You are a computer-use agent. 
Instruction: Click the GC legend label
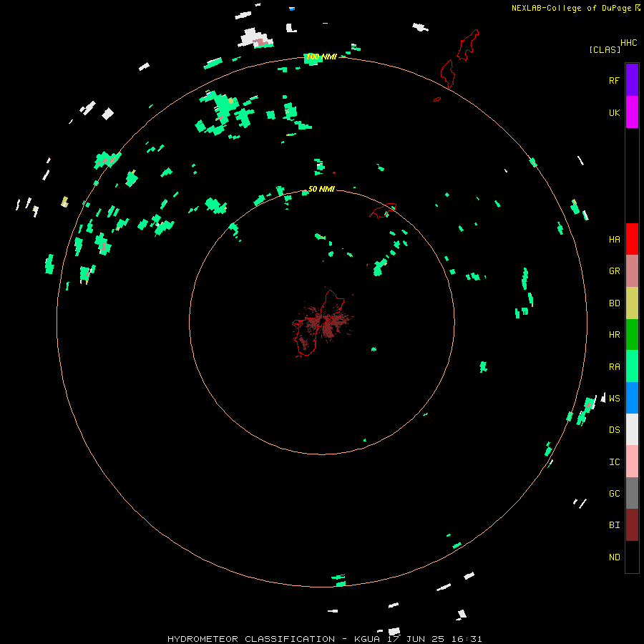click(614, 493)
